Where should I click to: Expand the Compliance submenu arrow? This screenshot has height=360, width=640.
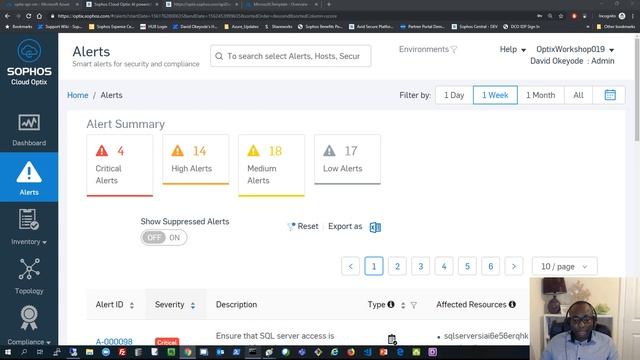coord(49,342)
